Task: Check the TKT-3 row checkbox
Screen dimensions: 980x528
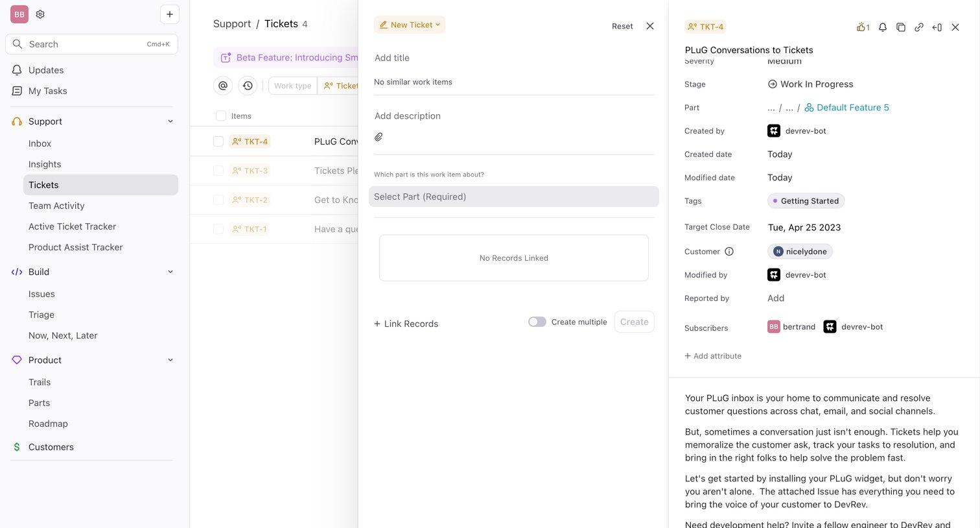Action: [x=218, y=171]
